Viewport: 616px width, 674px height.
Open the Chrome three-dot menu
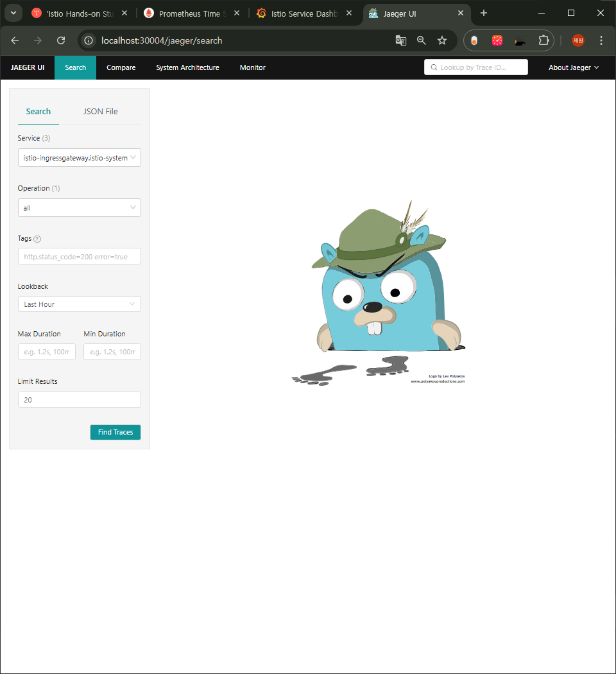pyautogui.click(x=601, y=40)
